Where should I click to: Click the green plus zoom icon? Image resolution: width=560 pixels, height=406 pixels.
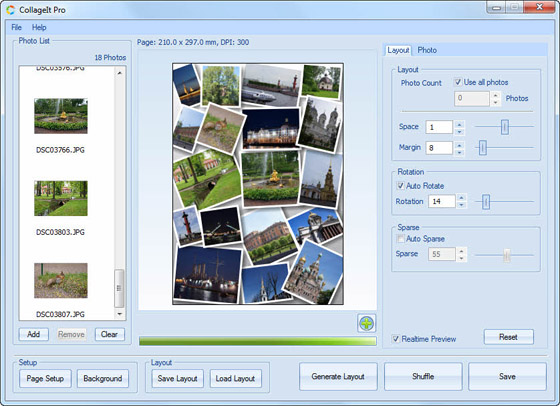[366, 323]
